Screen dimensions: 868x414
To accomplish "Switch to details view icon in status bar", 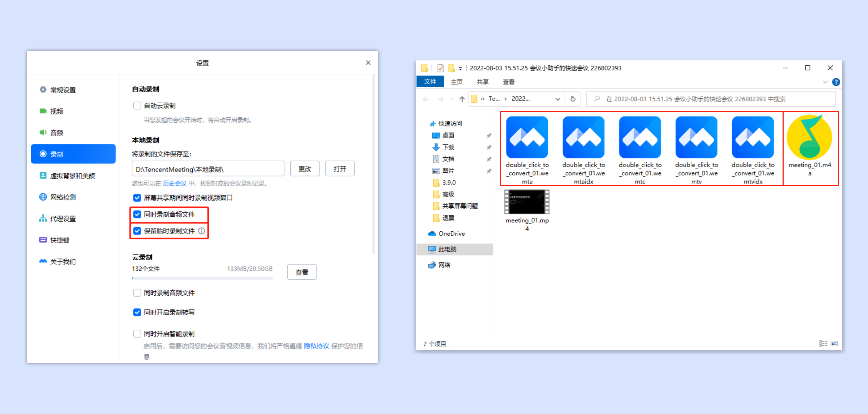I will (x=823, y=344).
